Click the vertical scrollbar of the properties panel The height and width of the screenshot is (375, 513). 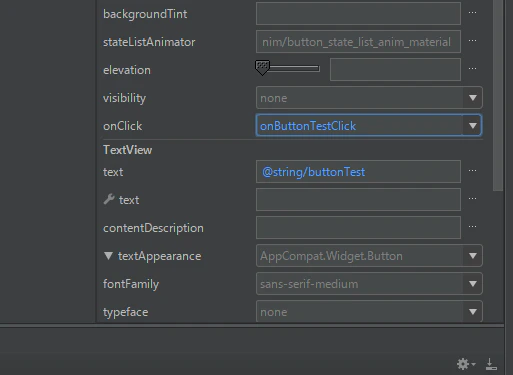tap(498, 96)
